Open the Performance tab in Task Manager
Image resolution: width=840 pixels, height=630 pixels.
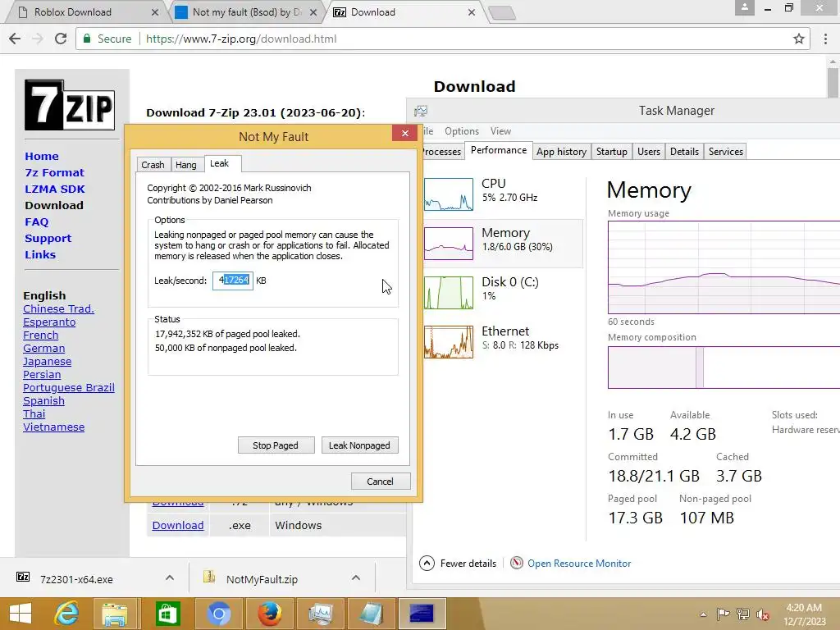point(498,151)
